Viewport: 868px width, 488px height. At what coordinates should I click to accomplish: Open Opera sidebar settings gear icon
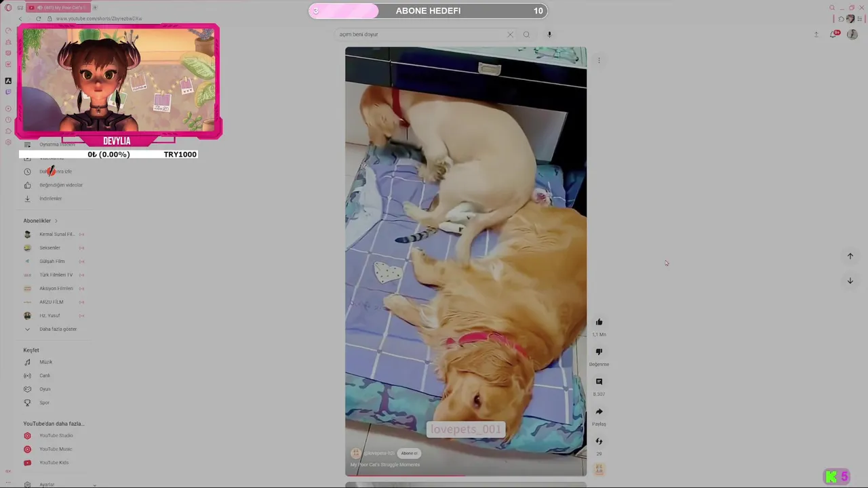coord(8,142)
